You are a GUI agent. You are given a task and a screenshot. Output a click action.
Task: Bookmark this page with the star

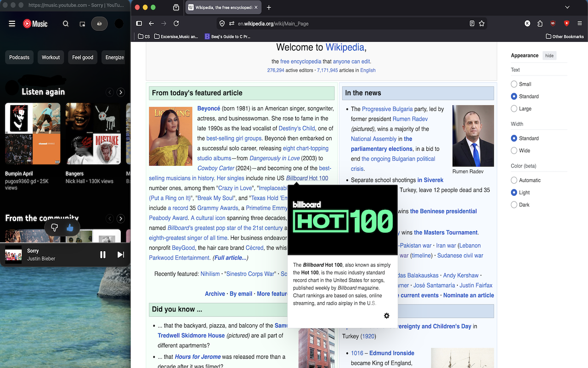tap(482, 23)
